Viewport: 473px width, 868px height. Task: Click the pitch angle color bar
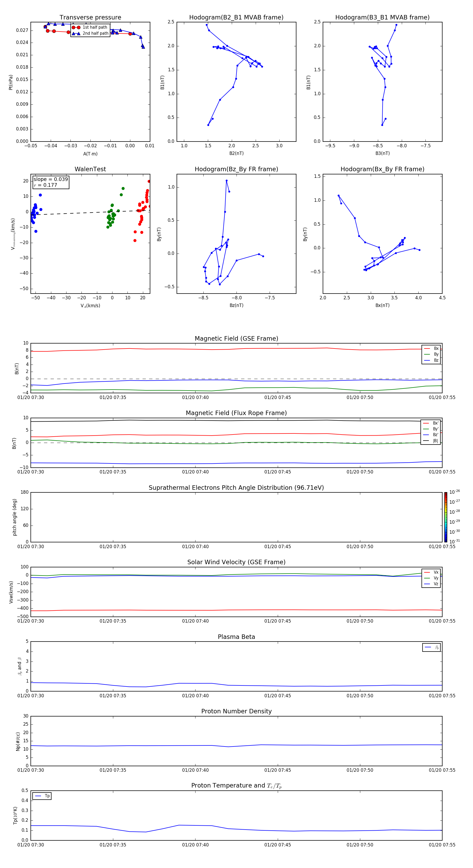pos(445,517)
